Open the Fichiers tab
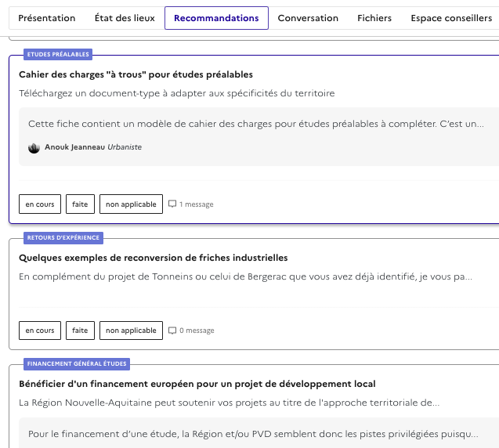Image resolution: width=499 pixels, height=448 pixels. (x=374, y=18)
